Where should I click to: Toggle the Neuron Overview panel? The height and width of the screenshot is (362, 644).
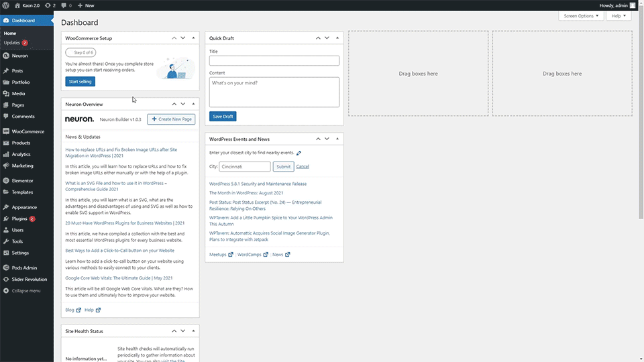click(193, 105)
